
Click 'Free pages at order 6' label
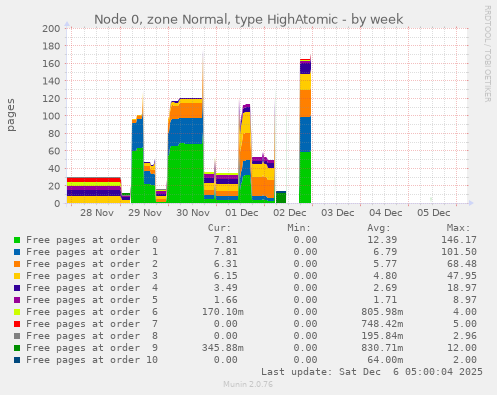pos(92,312)
